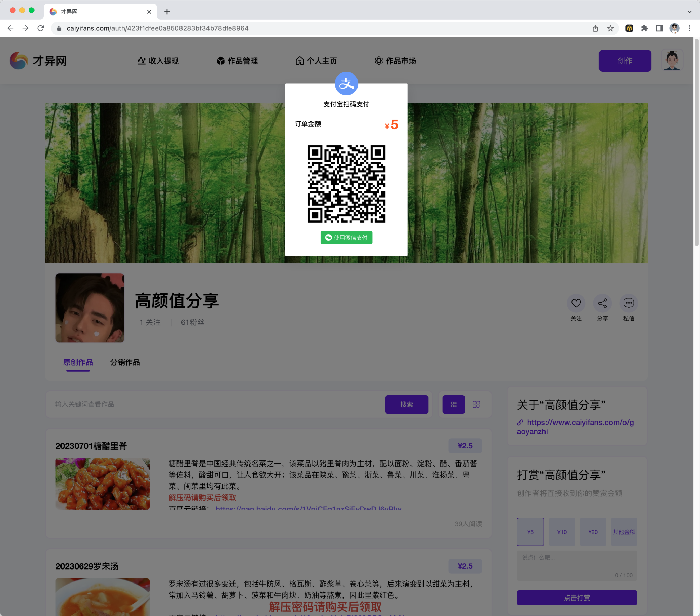The height and width of the screenshot is (616, 700).
Task: Select the 原创作品 tab
Action: pos(78,362)
